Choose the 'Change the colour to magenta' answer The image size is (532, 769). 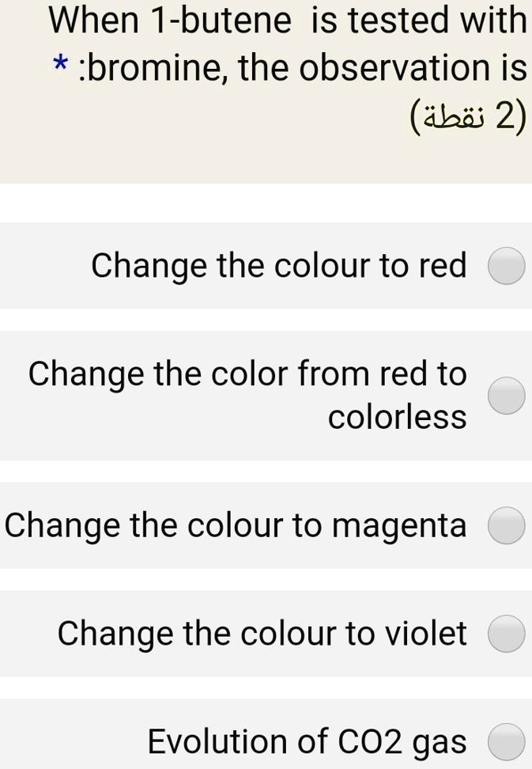pos(507,525)
